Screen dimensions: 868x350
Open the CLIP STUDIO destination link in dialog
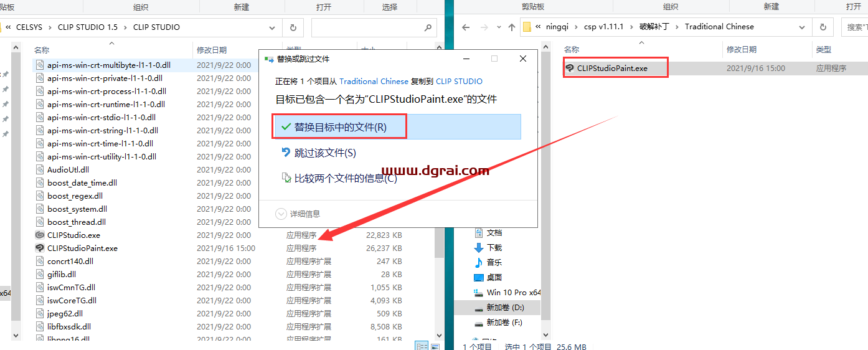point(459,82)
